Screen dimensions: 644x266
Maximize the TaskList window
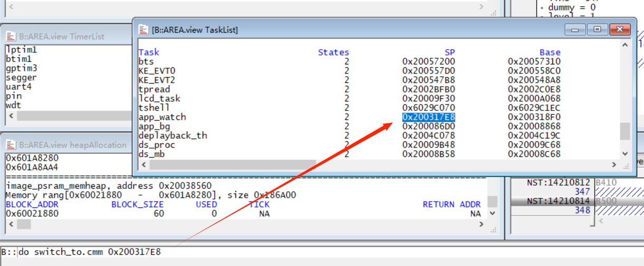(597, 30)
